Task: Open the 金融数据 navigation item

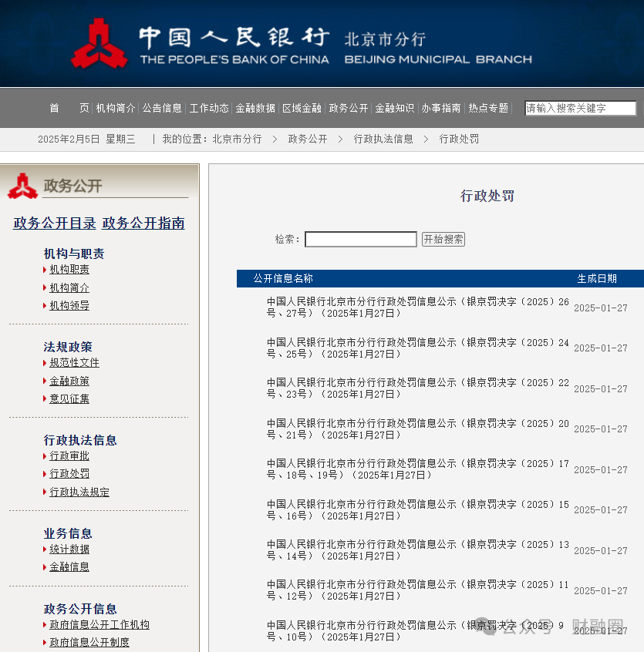Action: pos(255,108)
